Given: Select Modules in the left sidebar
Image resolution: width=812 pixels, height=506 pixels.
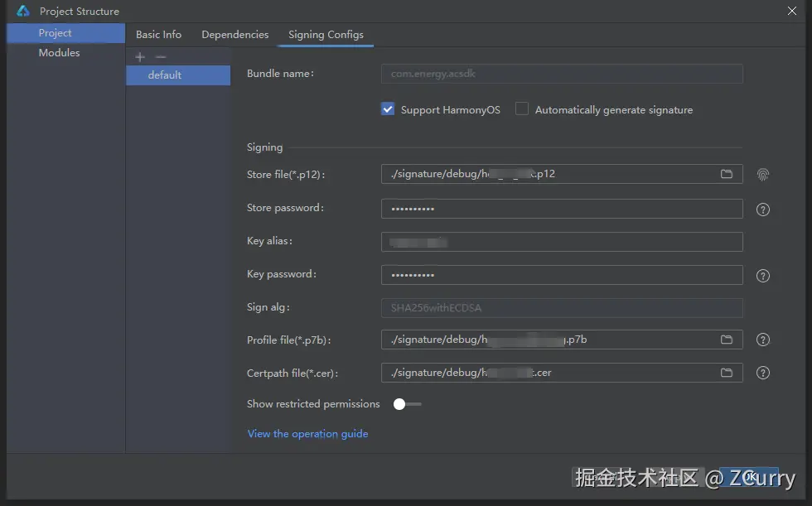Looking at the screenshot, I should [x=65, y=53].
